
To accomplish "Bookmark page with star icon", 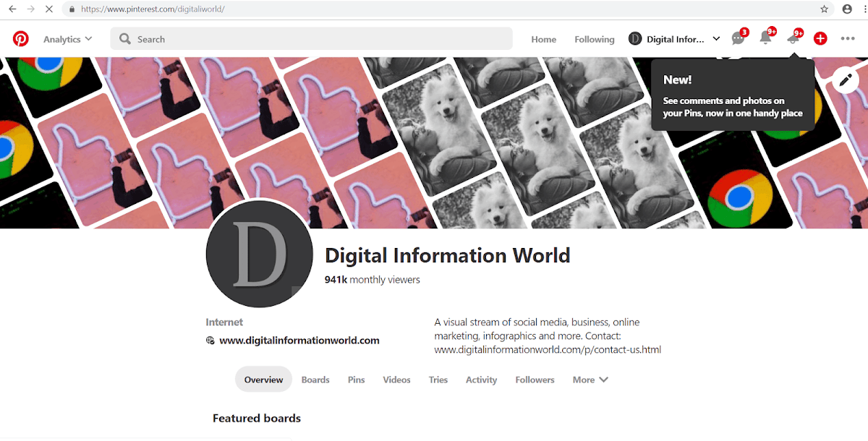I will (824, 9).
